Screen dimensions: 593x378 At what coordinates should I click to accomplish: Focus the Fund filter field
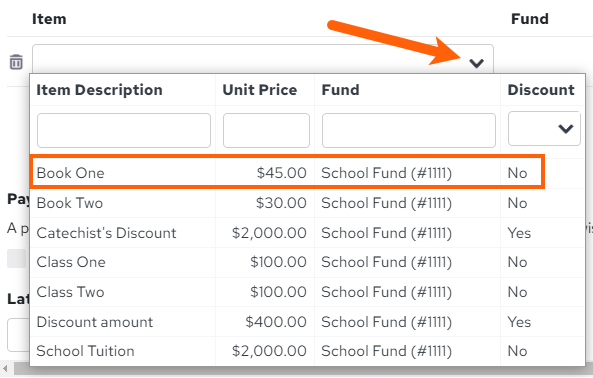[x=409, y=130]
